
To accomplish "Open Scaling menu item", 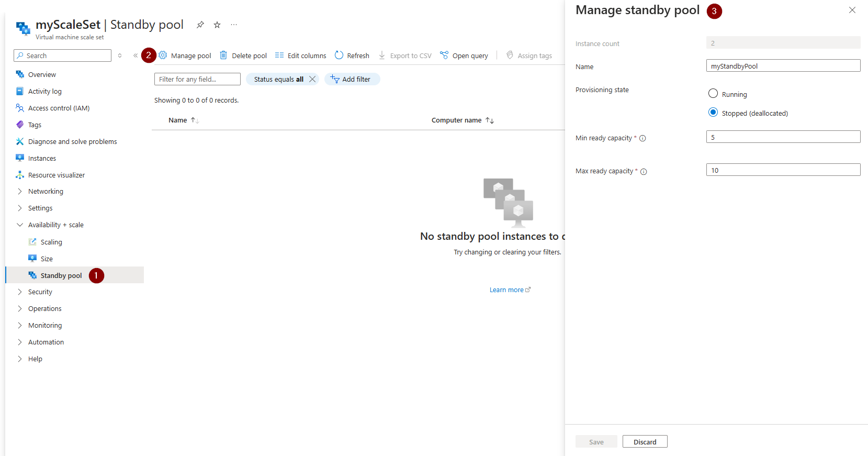I will pyautogui.click(x=51, y=242).
